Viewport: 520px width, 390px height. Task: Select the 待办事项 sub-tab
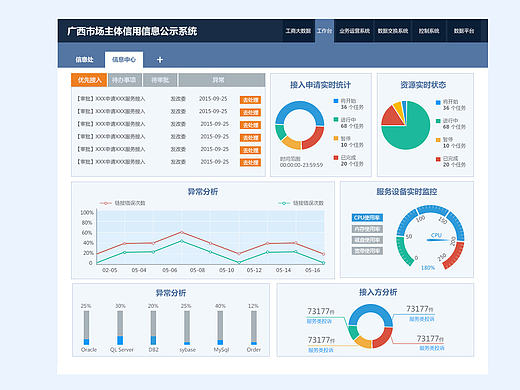click(x=124, y=80)
